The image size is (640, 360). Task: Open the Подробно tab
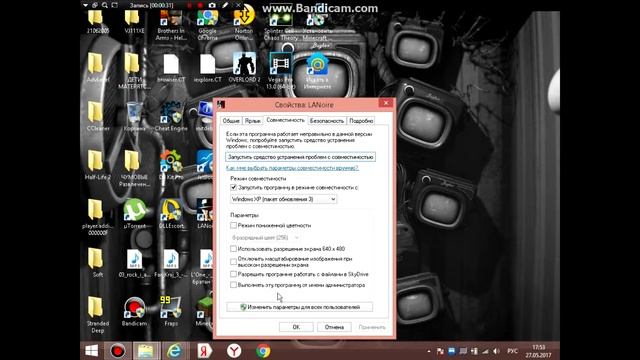coord(361,121)
